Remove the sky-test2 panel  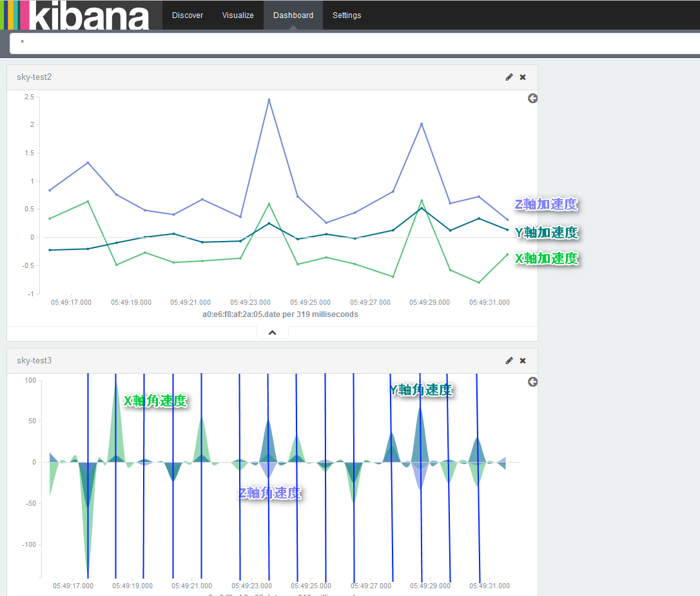coord(523,77)
